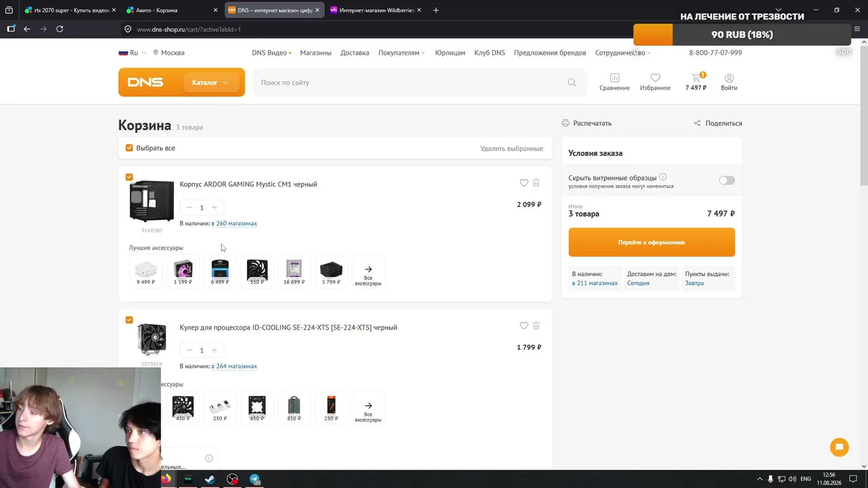Open the Сравнение comparison icon
The image size is (868, 488).
pos(614,82)
